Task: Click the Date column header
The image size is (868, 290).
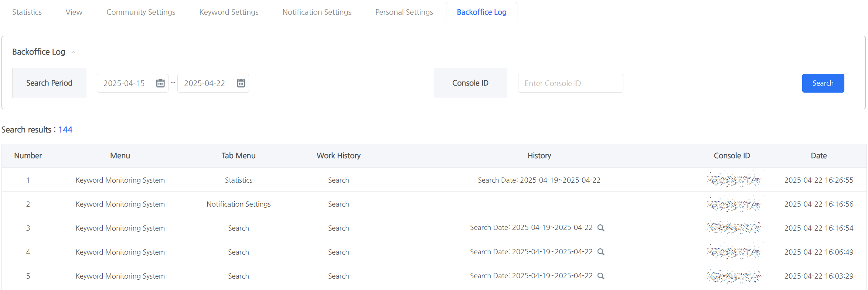Action: 819,156
